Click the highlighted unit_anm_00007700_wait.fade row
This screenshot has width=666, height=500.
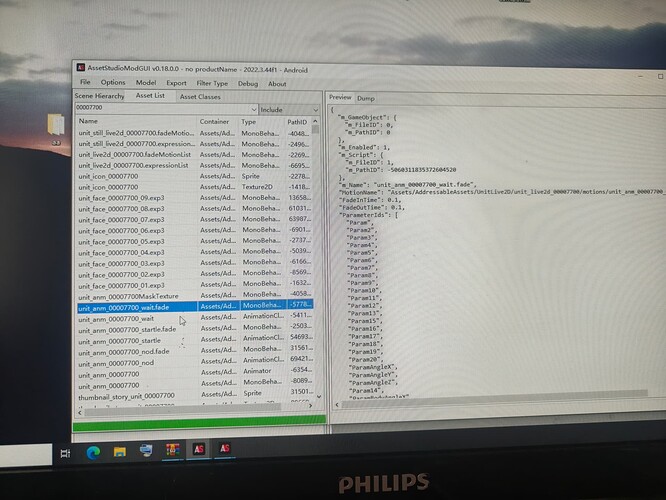(195, 306)
